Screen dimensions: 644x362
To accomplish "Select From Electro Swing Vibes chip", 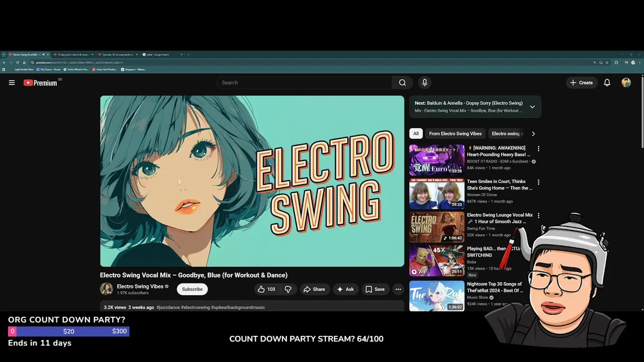I will coord(455,134).
